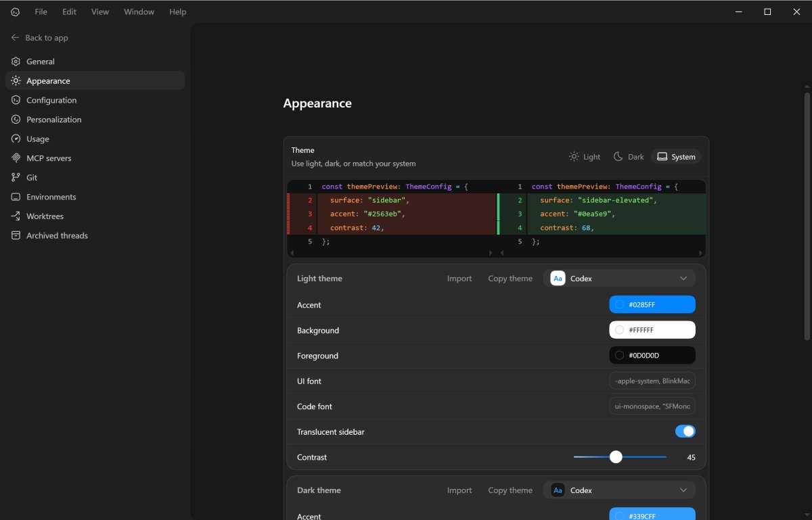Image resolution: width=812 pixels, height=520 pixels.
Task: Expand the Light theme Codex dropdown
Action: click(619, 279)
